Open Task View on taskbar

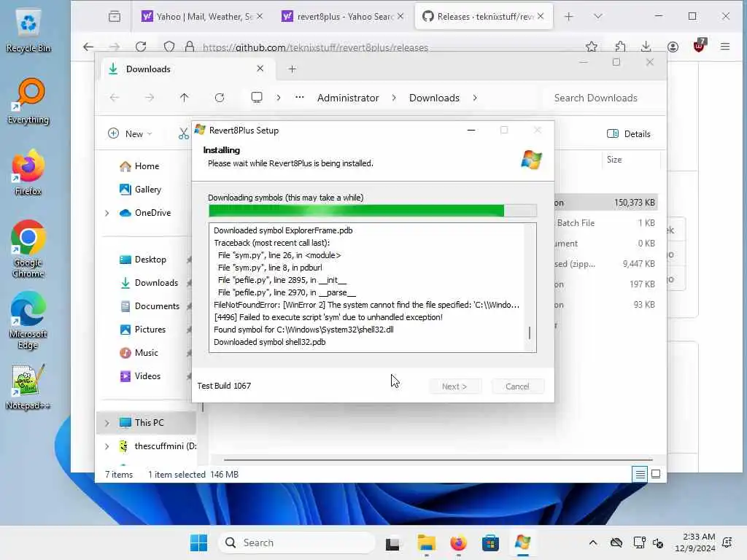click(392, 543)
